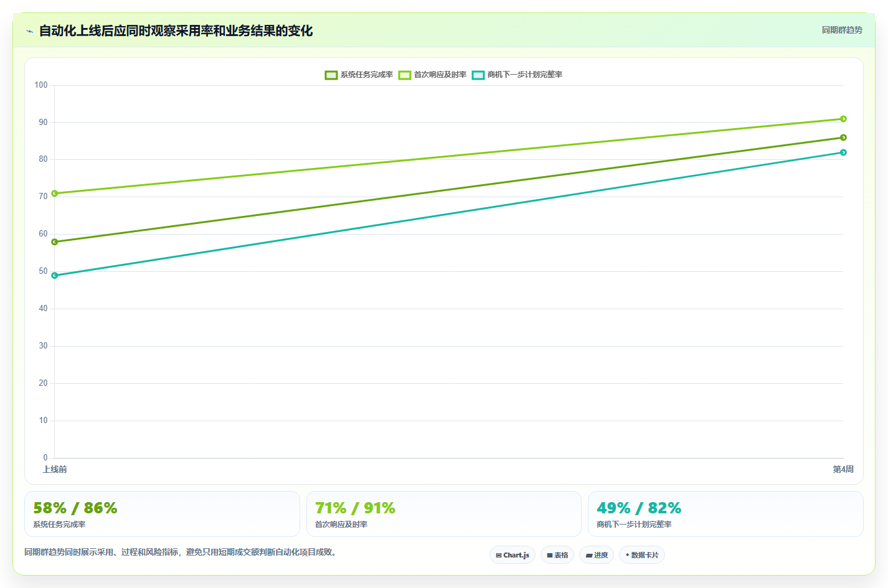Toggle 系统任务完成率 legend swatch
Viewport: 888px width, 588px height.
click(331, 75)
